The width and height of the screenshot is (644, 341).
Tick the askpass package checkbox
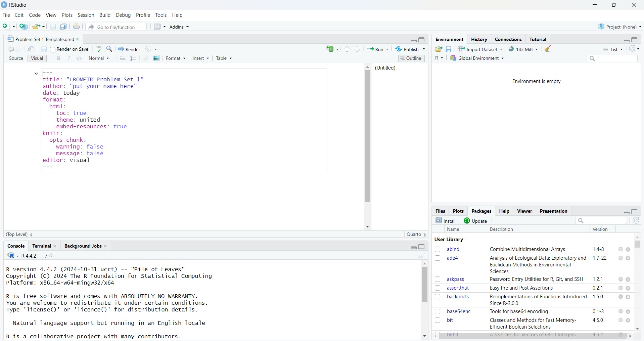pyautogui.click(x=438, y=280)
